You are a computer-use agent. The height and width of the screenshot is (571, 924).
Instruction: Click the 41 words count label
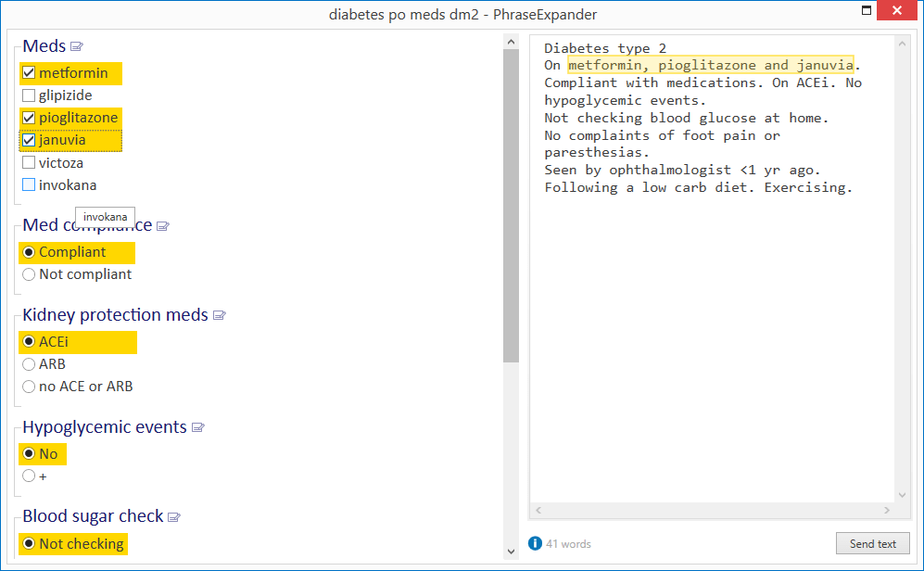tap(568, 544)
